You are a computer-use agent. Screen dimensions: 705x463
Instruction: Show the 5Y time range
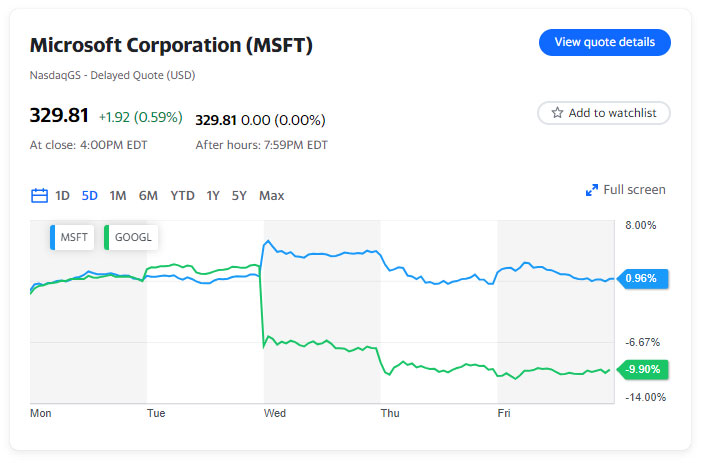tap(239, 196)
